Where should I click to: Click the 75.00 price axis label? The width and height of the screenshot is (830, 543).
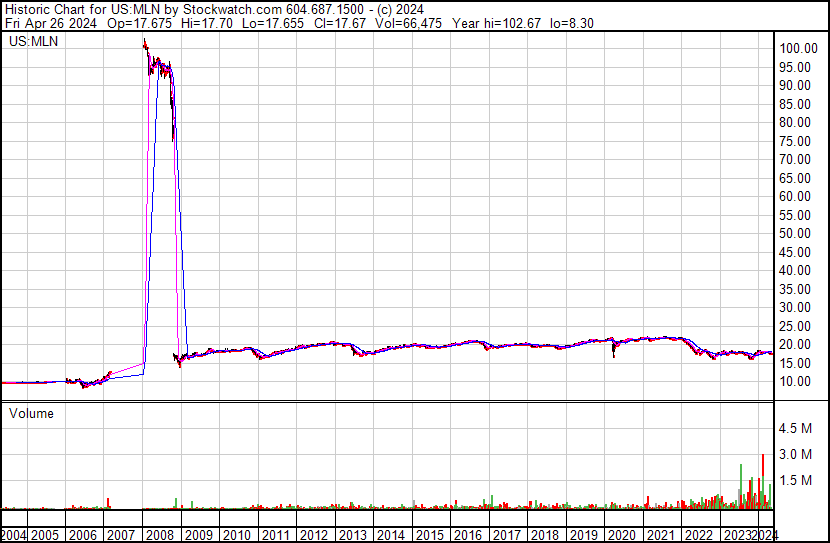tap(795, 141)
